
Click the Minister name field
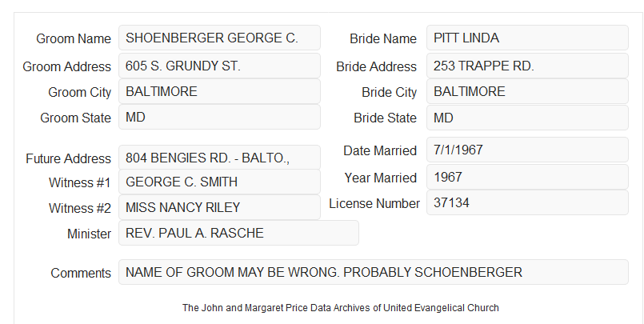point(238,233)
